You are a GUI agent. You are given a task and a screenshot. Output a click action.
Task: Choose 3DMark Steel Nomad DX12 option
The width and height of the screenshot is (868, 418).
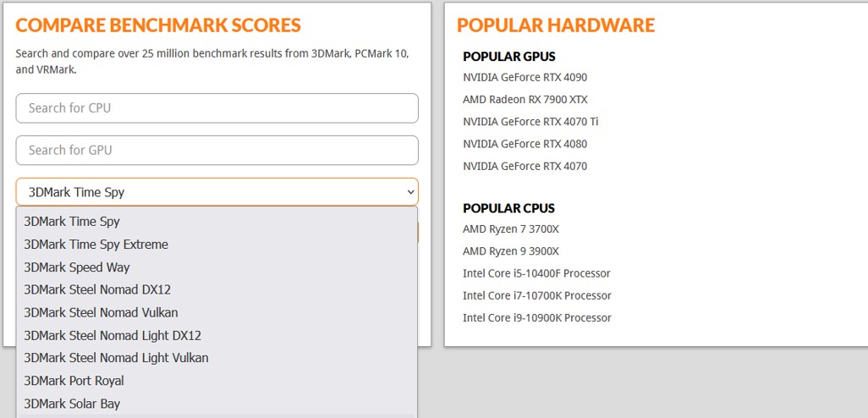point(217,289)
